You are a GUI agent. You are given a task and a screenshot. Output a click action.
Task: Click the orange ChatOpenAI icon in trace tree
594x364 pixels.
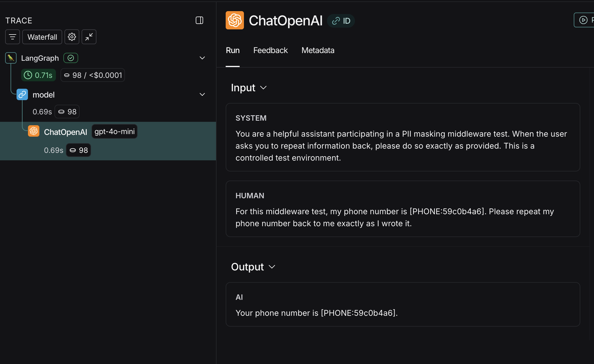[x=34, y=131]
